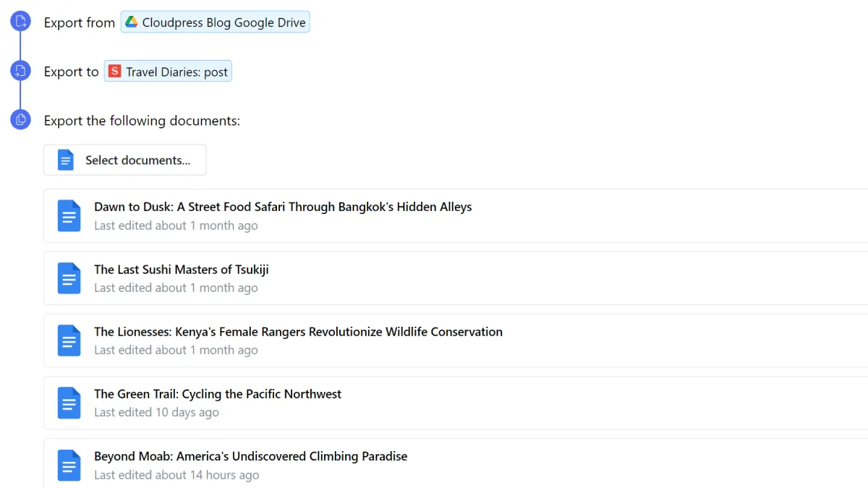Click the Select documents... button

click(125, 160)
